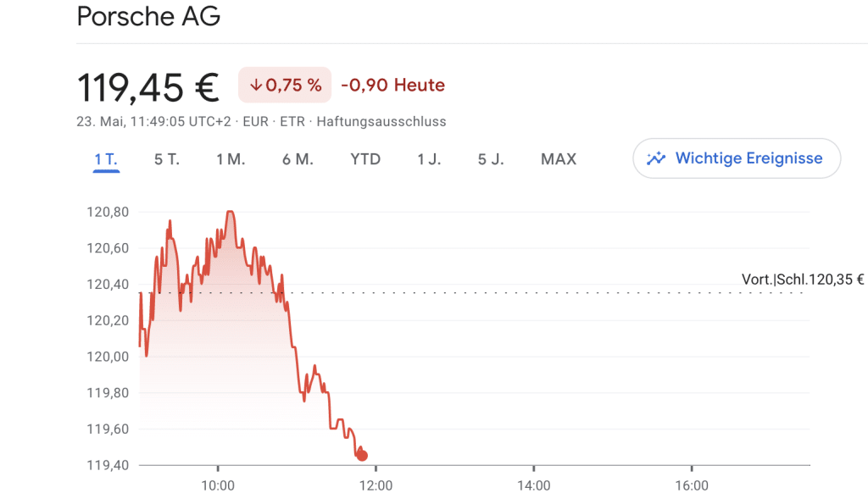
Task: Switch to the 1 J. range
Action: (x=429, y=159)
